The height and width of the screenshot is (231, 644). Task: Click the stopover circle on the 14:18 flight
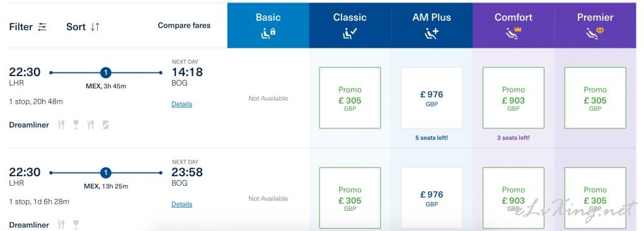[x=106, y=72]
